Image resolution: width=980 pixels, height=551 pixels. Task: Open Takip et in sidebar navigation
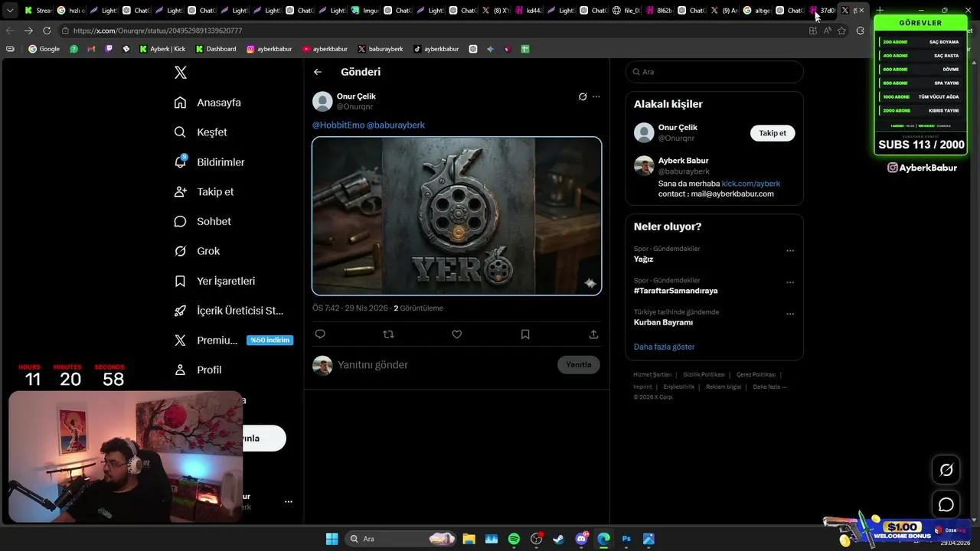[204, 192]
